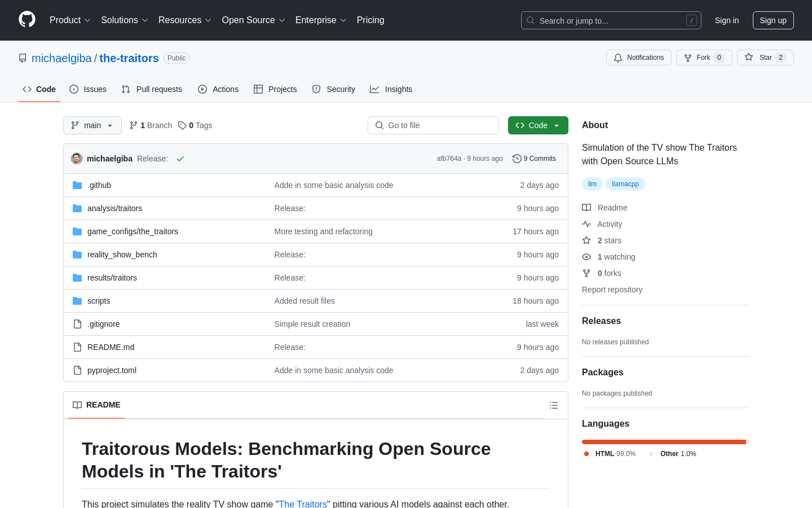812x508 pixels.
Task: Fork this repository
Action: click(704, 58)
